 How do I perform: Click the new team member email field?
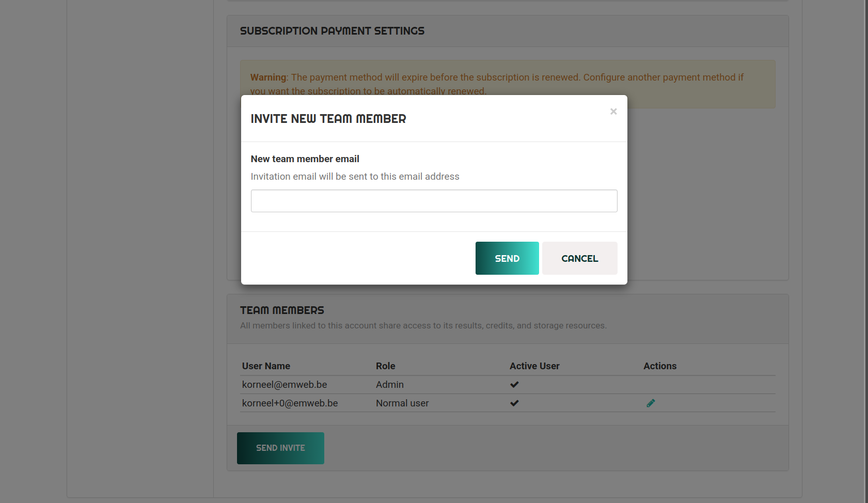[x=434, y=201]
